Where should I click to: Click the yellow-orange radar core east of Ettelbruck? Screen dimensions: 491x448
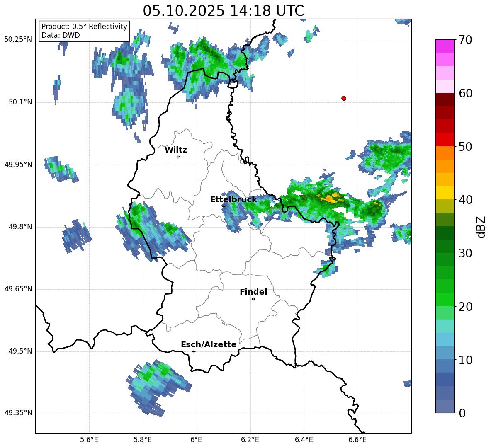331,198
